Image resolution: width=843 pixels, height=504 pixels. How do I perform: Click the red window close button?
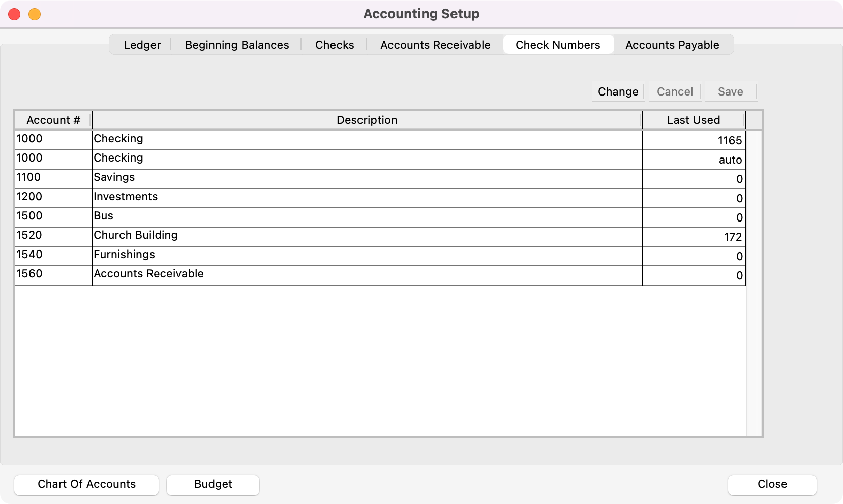tap(14, 14)
